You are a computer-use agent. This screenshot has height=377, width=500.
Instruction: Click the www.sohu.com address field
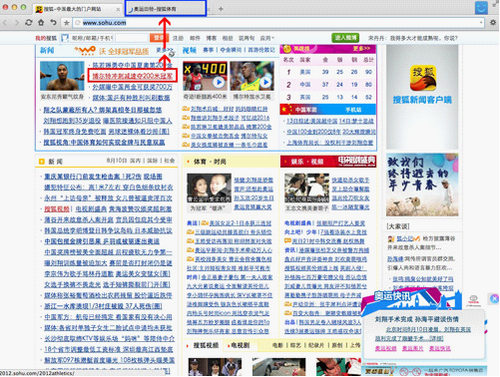click(x=278, y=23)
